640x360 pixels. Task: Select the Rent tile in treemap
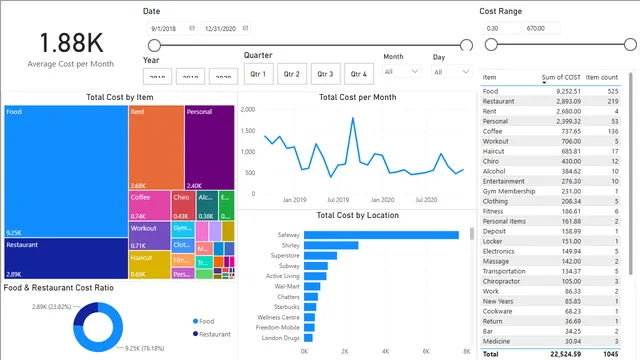pos(156,147)
